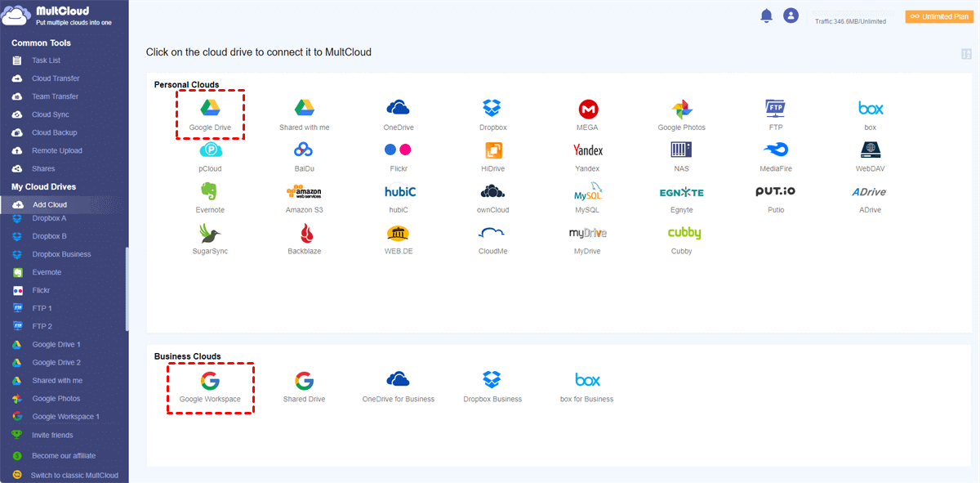Screen dimensions: 980x483
Task: Toggle the cloud list layout view
Action: pos(967,54)
